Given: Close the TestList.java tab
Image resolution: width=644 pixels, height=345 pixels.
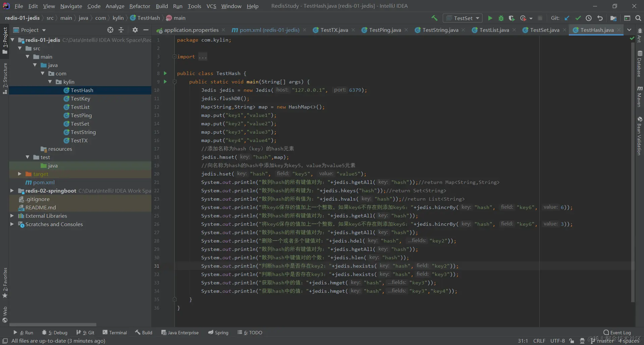Looking at the screenshot, I should tap(514, 30).
